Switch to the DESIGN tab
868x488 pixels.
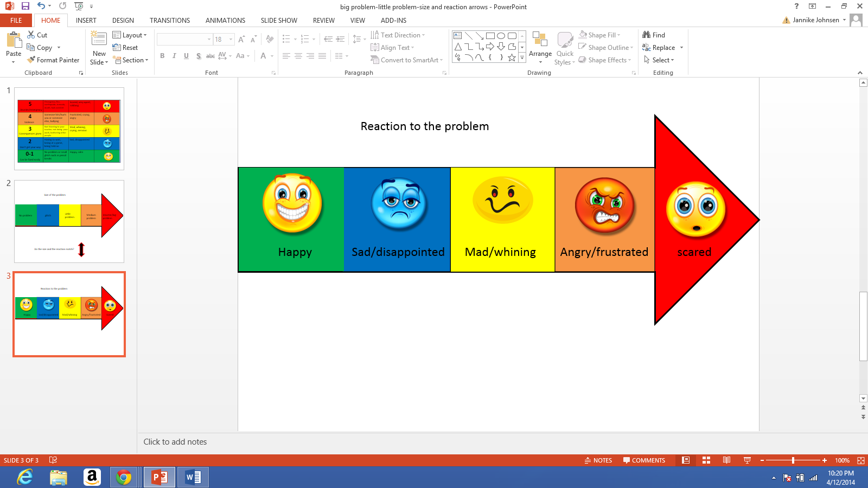123,21
